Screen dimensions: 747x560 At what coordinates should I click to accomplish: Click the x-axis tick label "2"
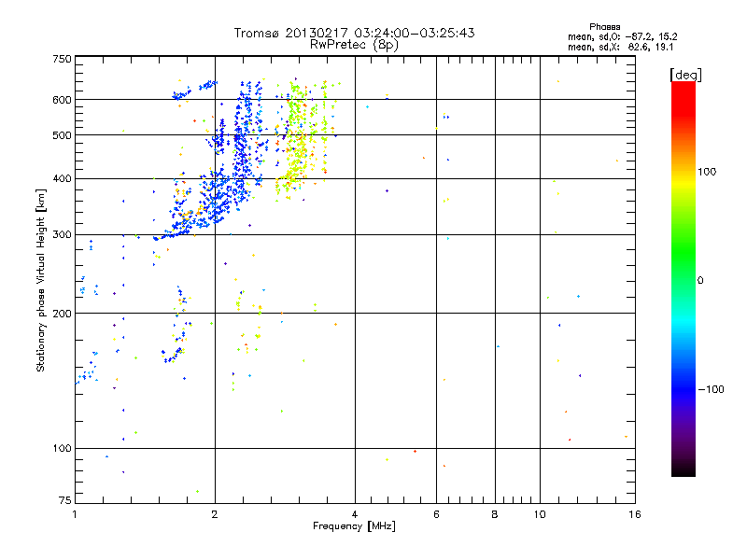(215, 514)
